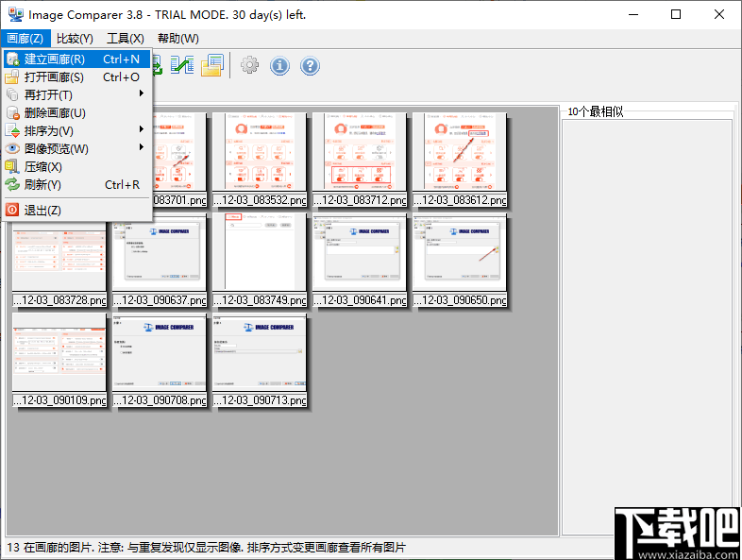Click the Image Comparer title bar app icon
742x560 pixels.
click(16, 15)
